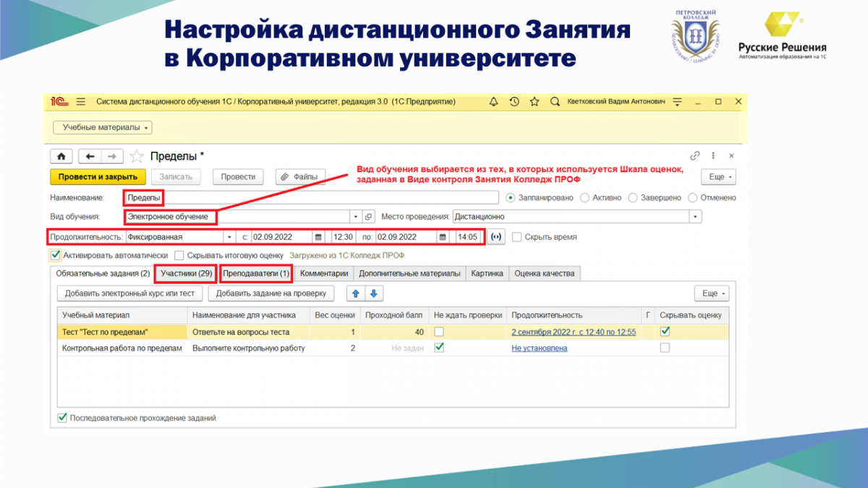The height and width of the screenshot is (488, 868).
Task: Switch to the Оценка качества tab
Action: click(544, 273)
